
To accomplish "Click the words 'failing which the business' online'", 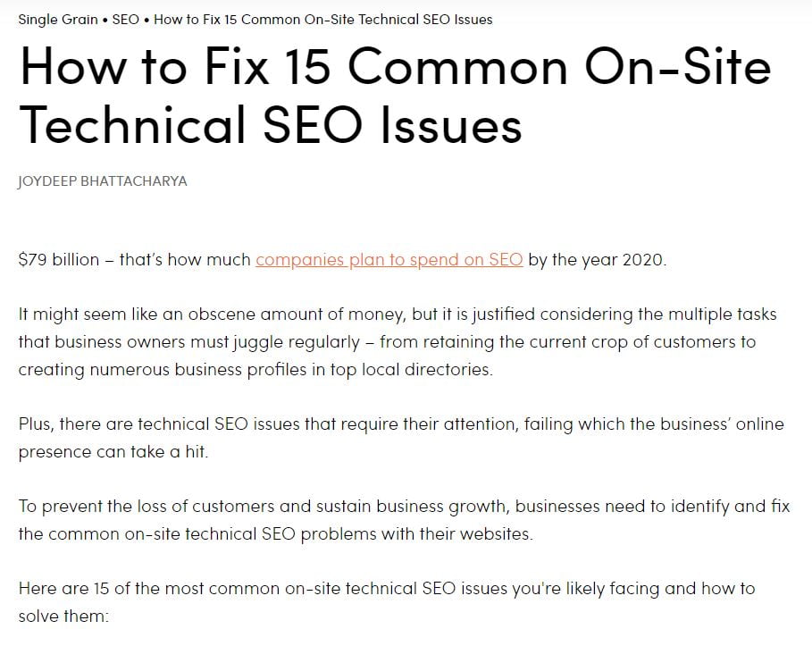I will tap(654, 424).
